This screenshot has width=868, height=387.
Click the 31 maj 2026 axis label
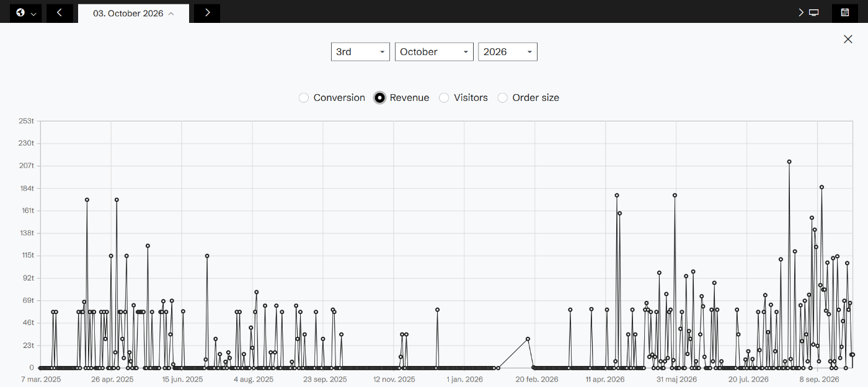[677, 379]
